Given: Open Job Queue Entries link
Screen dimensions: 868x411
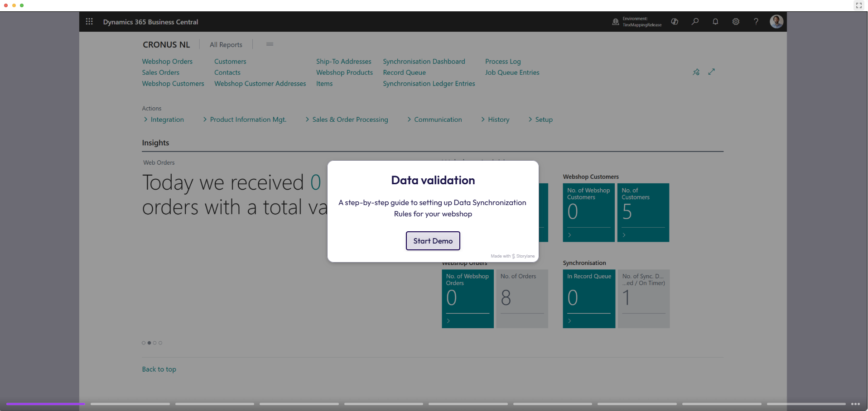Looking at the screenshot, I should tap(512, 72).
